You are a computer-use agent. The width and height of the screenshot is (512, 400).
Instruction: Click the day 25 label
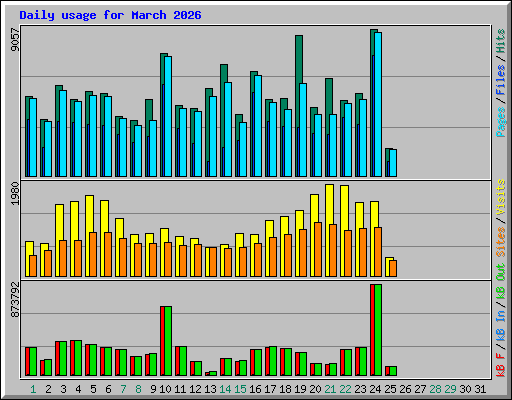390,389
